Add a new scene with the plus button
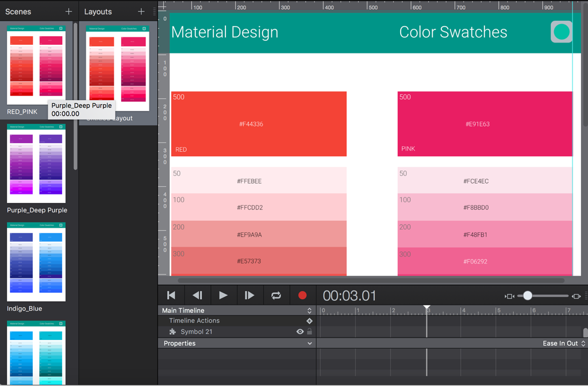Image resolution: width=588 pixels, height=386 pixels. (x=68, y=11)
